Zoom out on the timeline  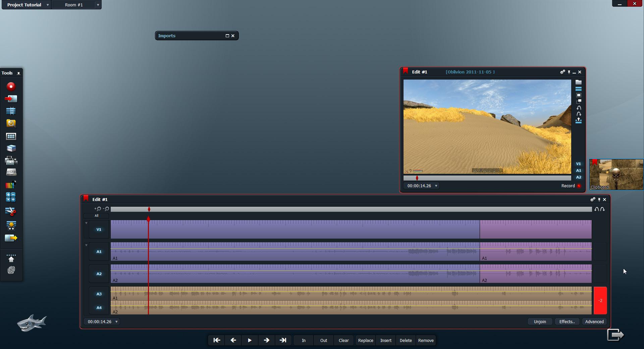click(106, 209)
